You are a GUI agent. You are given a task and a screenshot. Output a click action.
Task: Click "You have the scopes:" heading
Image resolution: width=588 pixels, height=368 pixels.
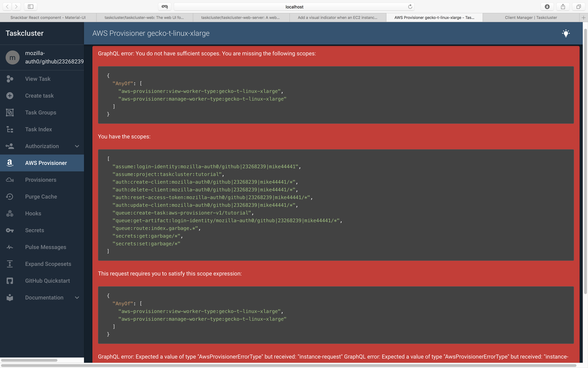click(124, 137)
